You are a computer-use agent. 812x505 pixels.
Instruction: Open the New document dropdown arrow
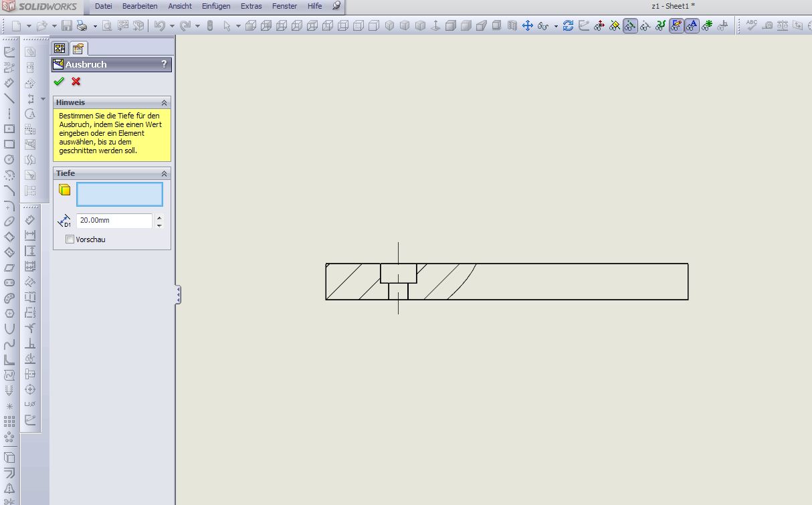pyautogui.click(x=29, y=26)
